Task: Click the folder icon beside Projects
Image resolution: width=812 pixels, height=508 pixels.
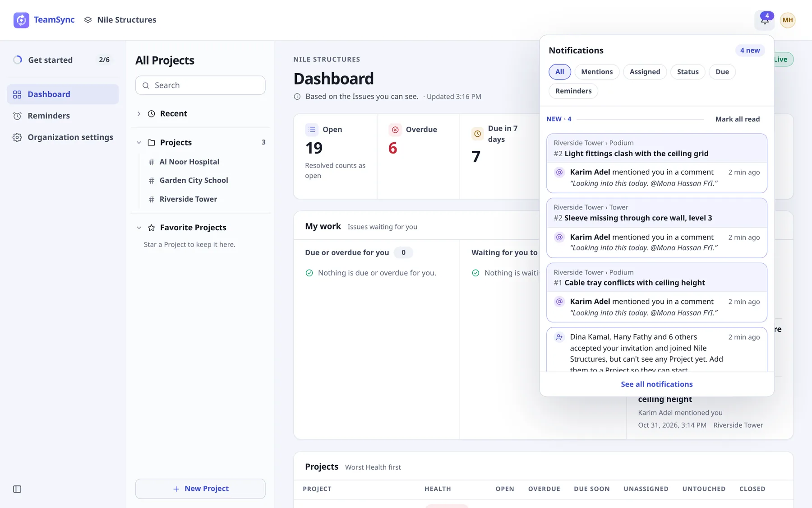Action: coord(152,143)
